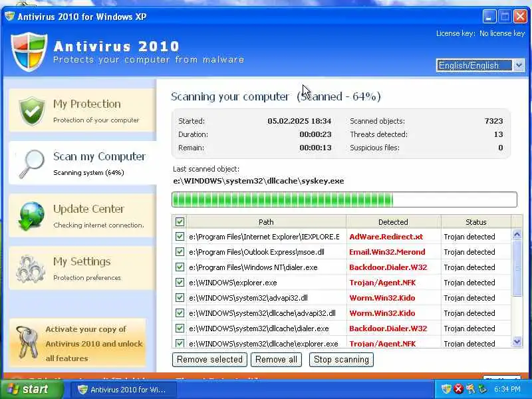Click the Threats detected value 13
Screen dimensions: 532x399
pyautogui.click(x=498, y=134)
